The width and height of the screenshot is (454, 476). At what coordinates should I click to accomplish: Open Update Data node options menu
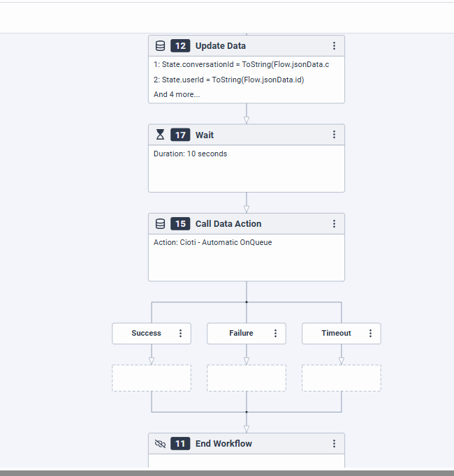[334, 46]
